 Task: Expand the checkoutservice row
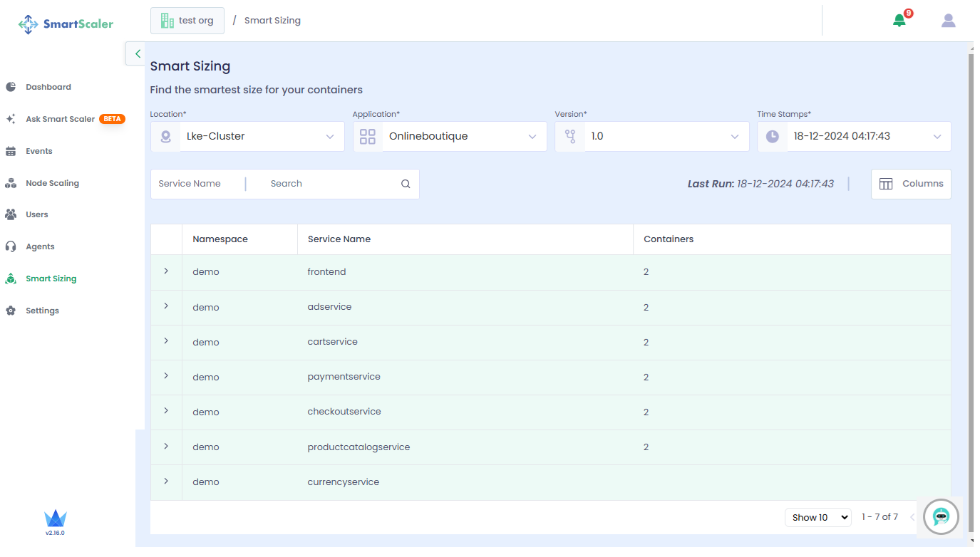click(166, 411)
